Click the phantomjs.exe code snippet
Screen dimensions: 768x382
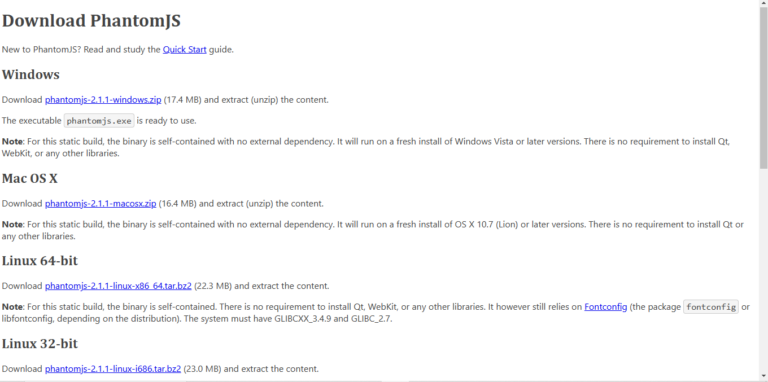coord(99,120)
